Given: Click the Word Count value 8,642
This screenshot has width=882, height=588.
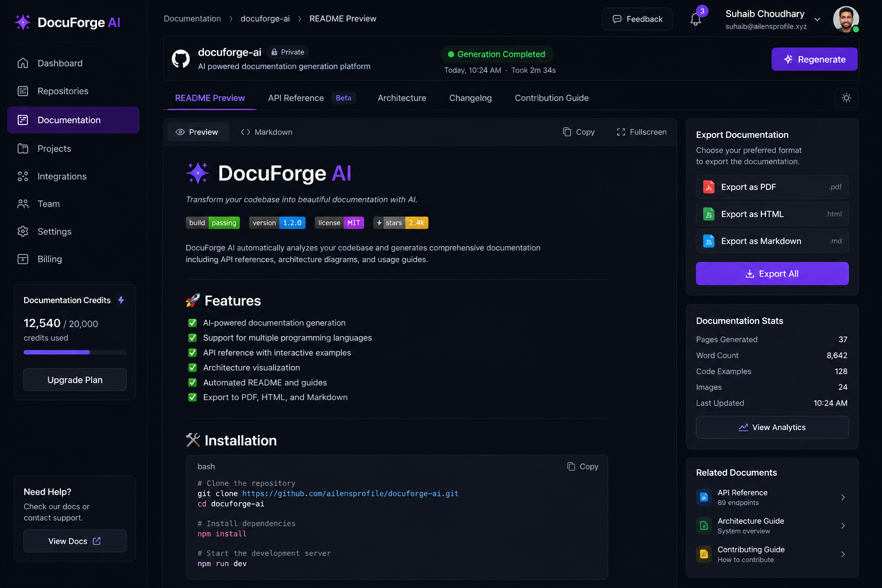Looking at the screenshot, I should pyautogui.click(x=837, y=355).
